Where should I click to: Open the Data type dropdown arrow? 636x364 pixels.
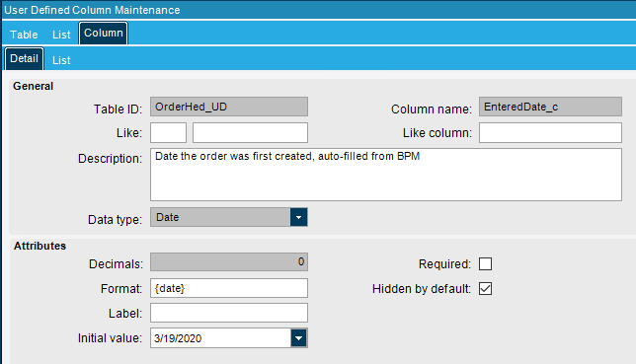coord(298,217)
